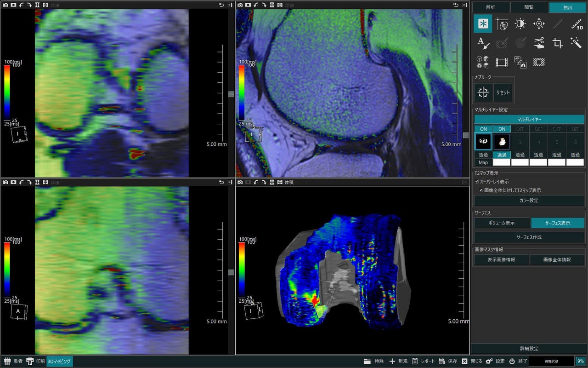Toggle 画像全体に対してT2マップ表示 checkbox
Viewport: 588px width, 368px height.
coord(481,190)
